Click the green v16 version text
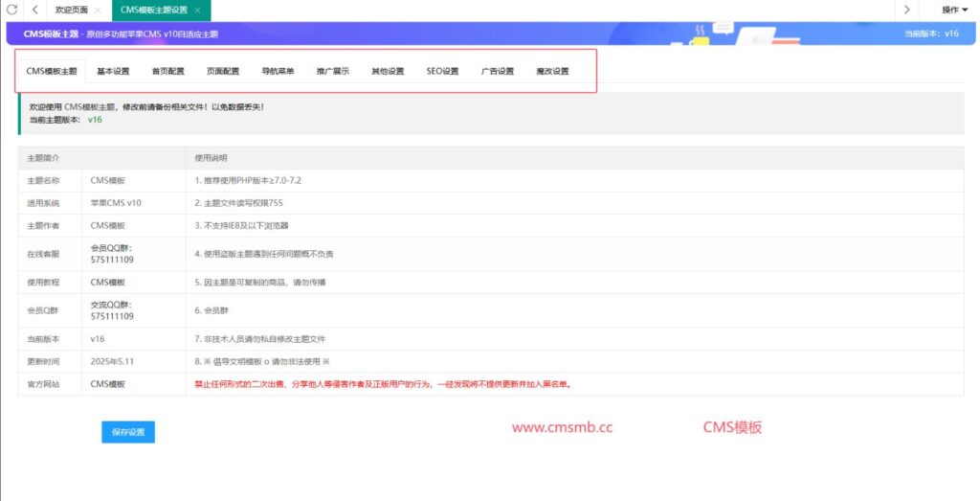980x501 pixels. point(95,120)
